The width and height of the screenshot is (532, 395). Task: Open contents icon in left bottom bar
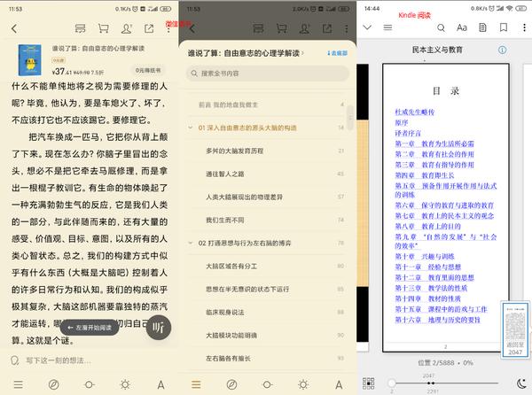pyautogui.click(x=19, y=384)
